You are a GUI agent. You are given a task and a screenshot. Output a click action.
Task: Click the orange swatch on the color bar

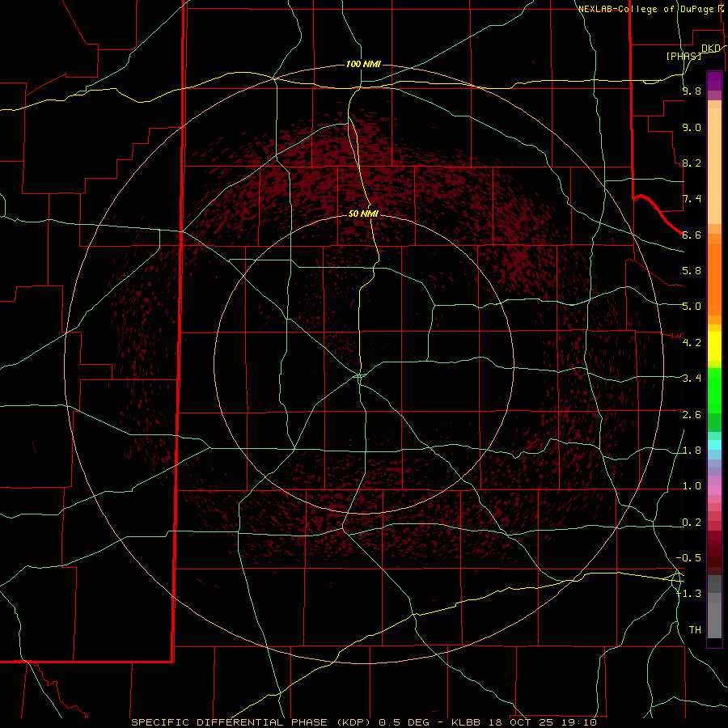pos(714,280)
